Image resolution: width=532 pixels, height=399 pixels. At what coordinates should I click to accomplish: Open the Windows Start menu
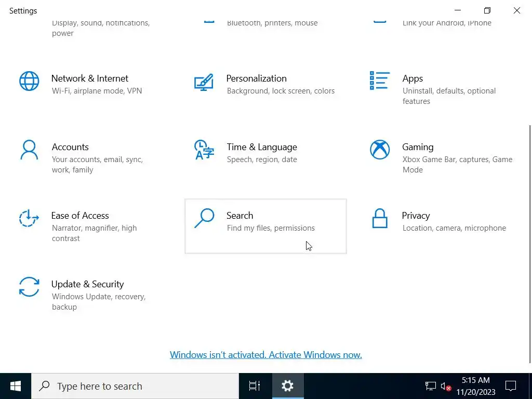pos(16,386)
